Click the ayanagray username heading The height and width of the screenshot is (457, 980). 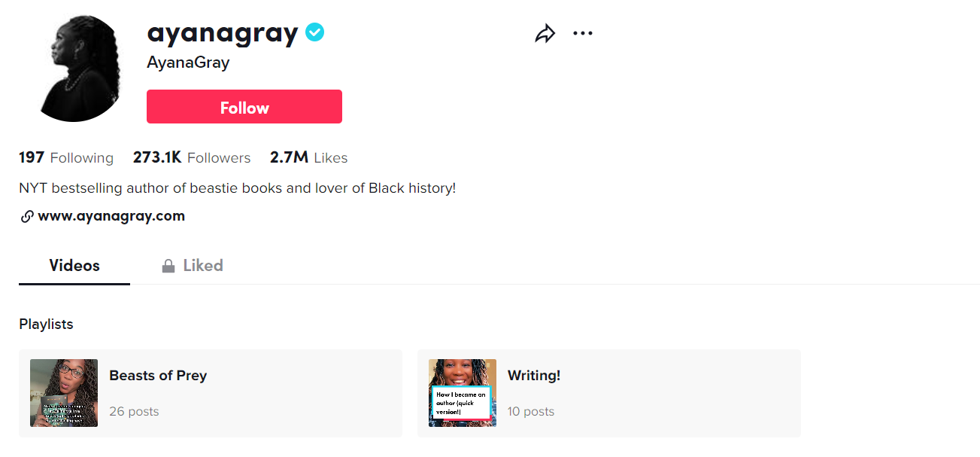[223, 33]
